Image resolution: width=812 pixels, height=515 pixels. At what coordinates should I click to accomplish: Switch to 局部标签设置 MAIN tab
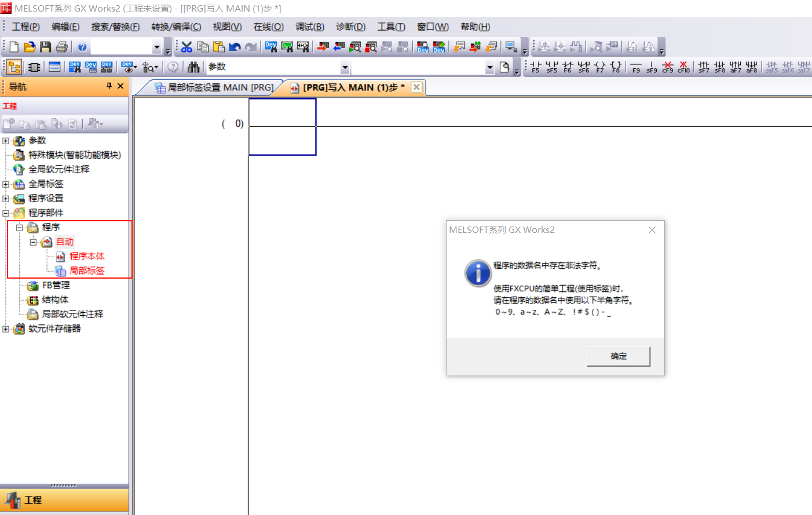pyautogui.click(x=214, y=87)
